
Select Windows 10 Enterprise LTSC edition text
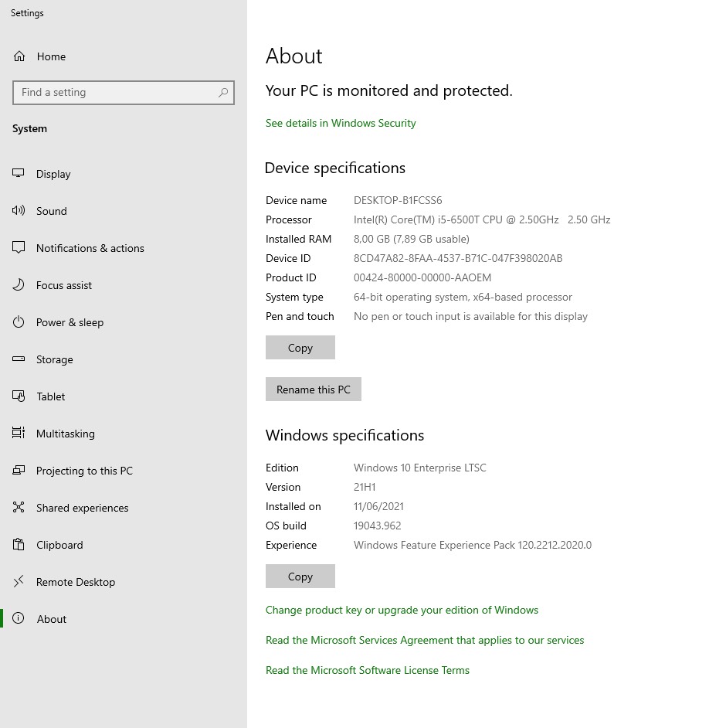coord(420,468)
